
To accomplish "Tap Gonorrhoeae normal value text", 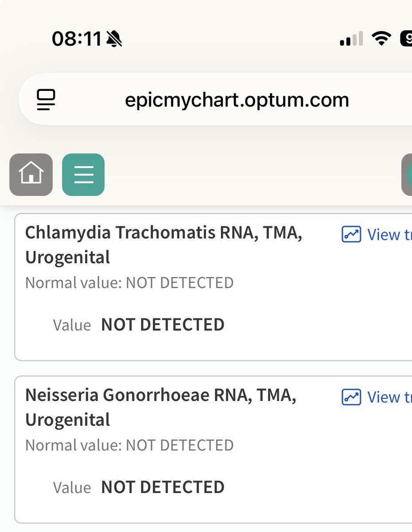I will [129, 445].
